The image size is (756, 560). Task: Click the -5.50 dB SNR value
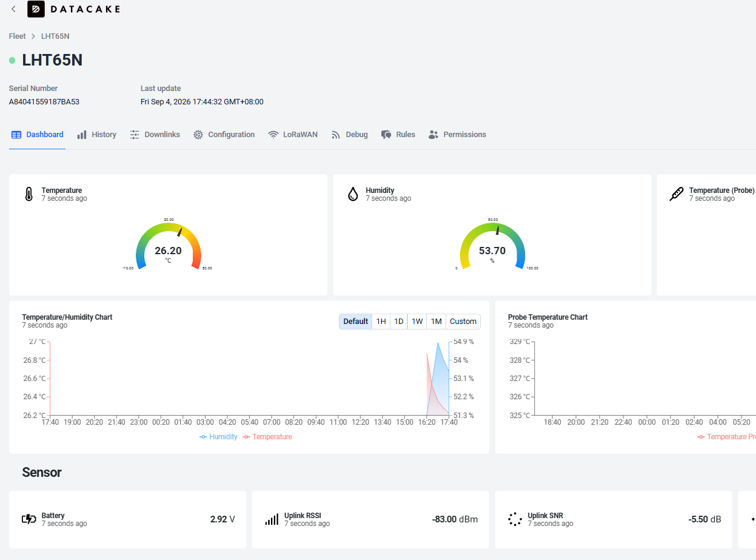[x=704, y=519]
